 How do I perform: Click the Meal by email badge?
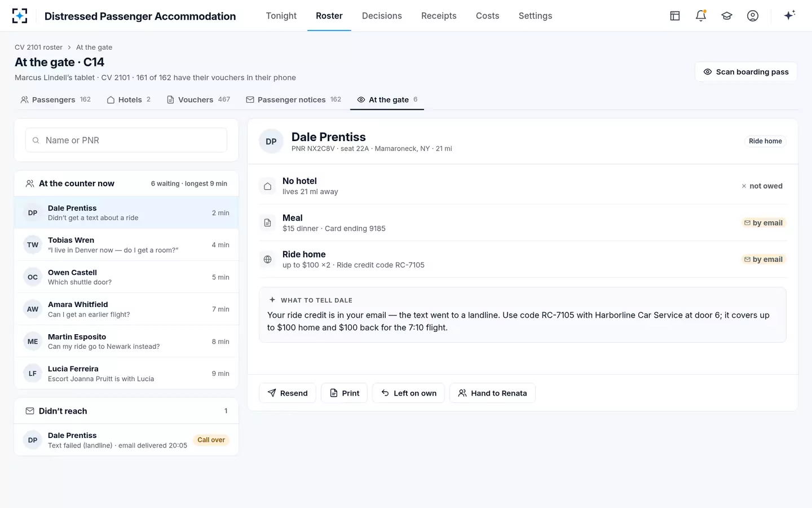click(x=764, y=223)
